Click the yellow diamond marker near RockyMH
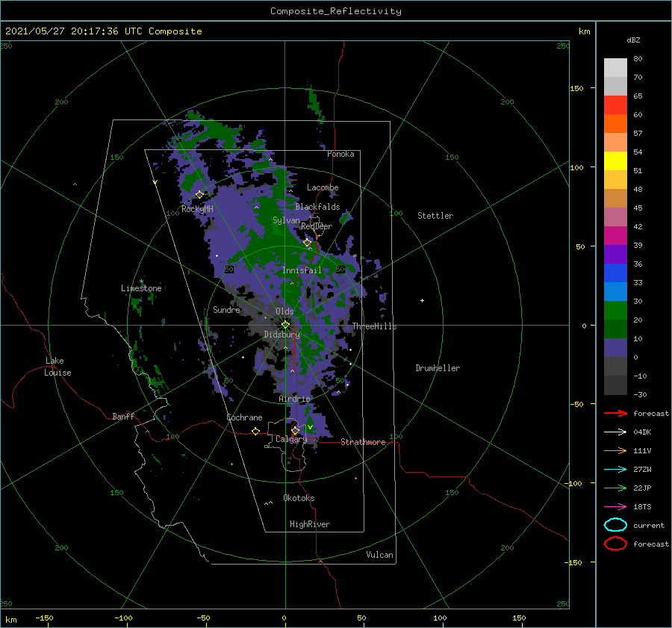Image resolution: width=672 pixels, height=628 pixels. (x=199, y=195)
